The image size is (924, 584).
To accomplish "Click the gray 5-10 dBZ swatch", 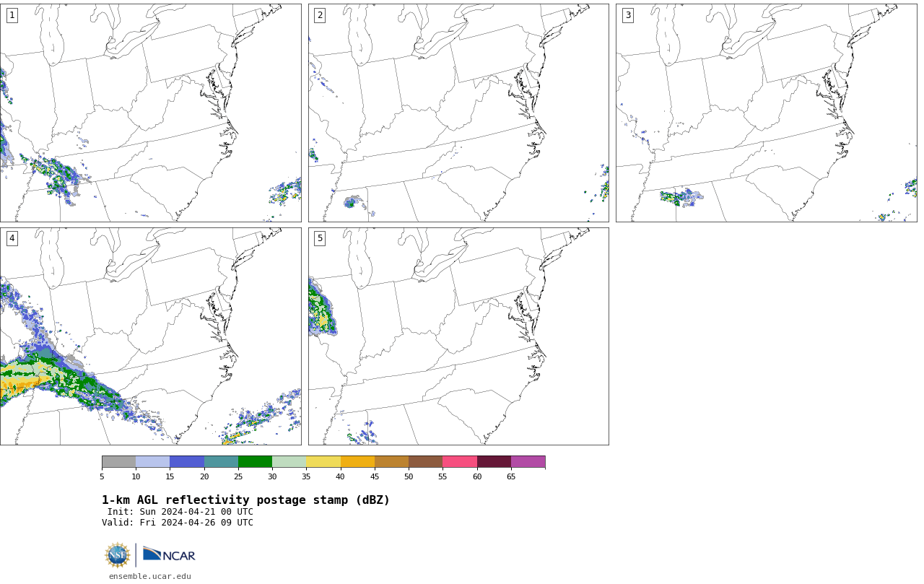I will click(x=118, y=462).
